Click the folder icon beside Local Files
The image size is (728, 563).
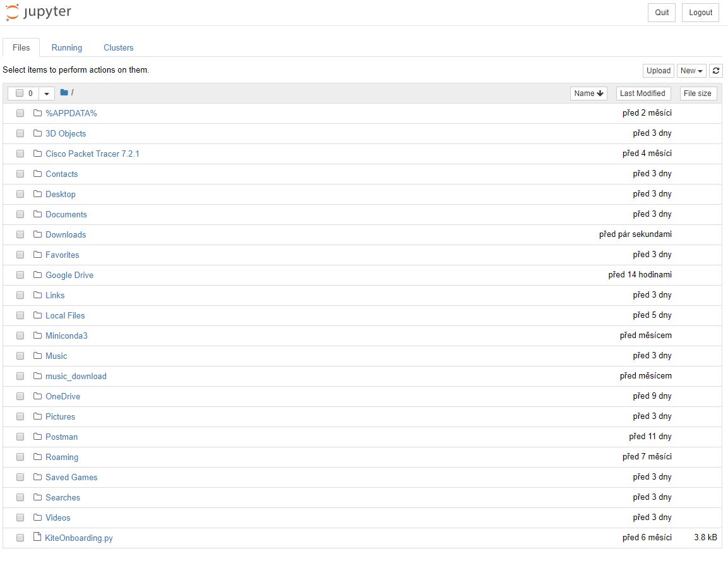[38, 315]
